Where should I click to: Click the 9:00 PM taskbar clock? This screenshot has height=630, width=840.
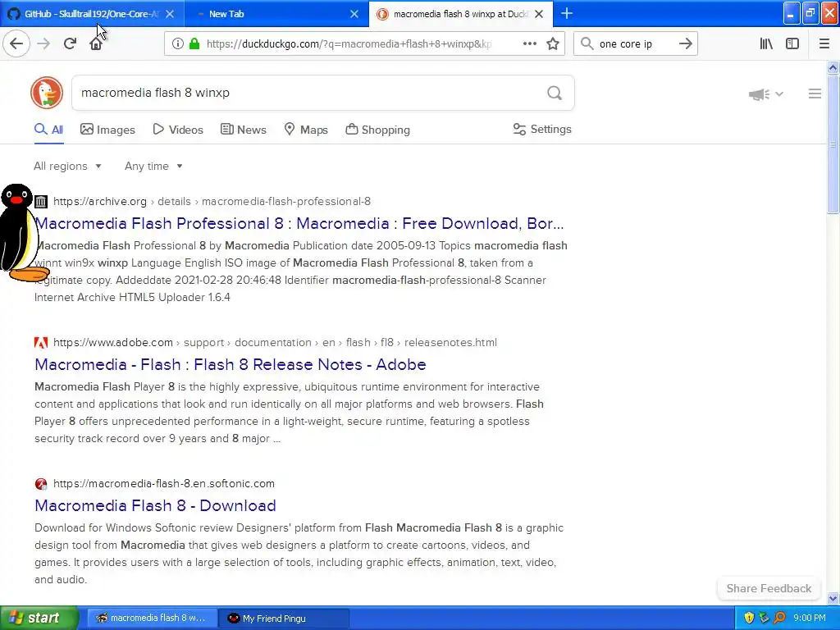tap(809, 619)
